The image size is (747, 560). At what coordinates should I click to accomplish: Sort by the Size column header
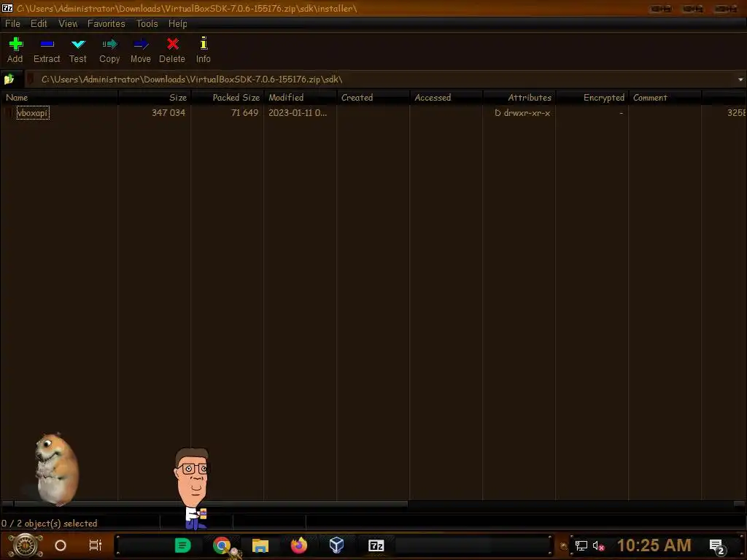(155, 98)
